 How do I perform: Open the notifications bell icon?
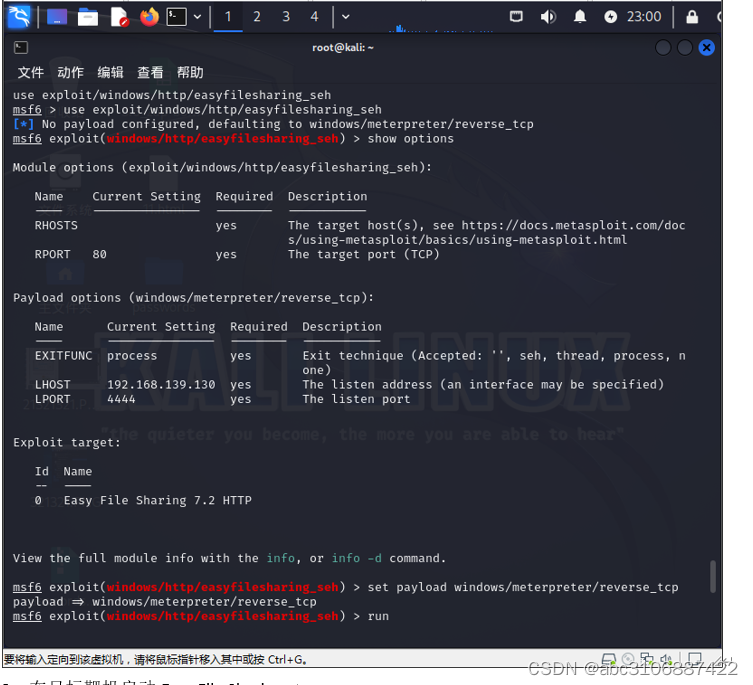(580, 17)
